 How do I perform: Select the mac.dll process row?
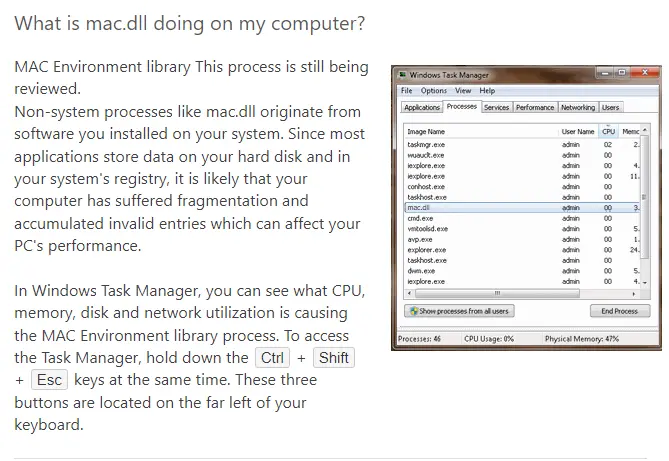(522, 208)
